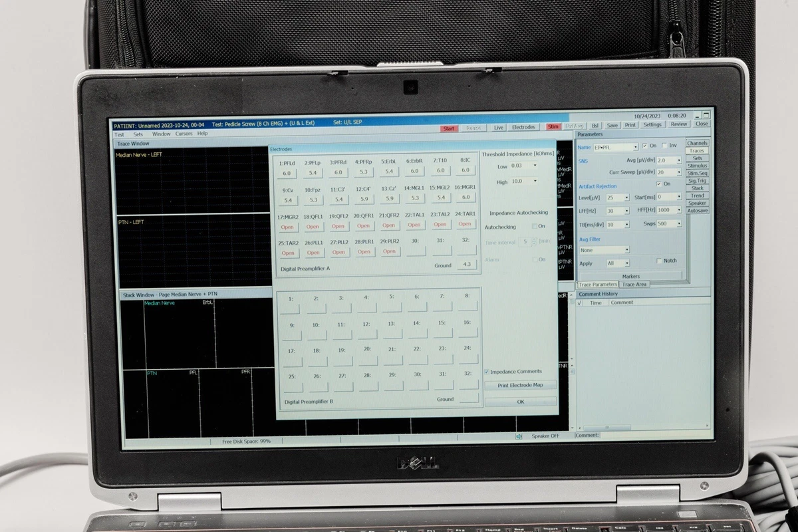Open the Autosave side tab
798x532 pixels.
coord(697,210)
